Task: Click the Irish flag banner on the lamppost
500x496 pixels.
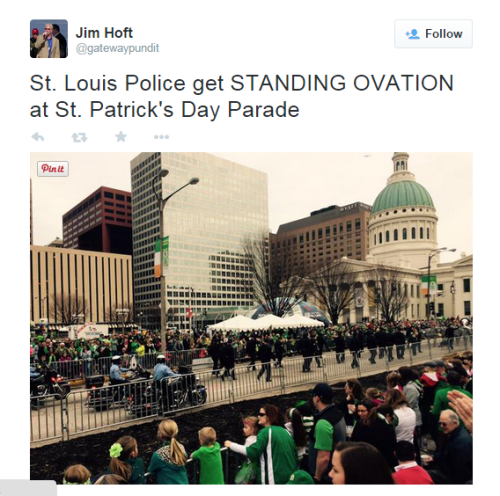Action: [161, 257]
